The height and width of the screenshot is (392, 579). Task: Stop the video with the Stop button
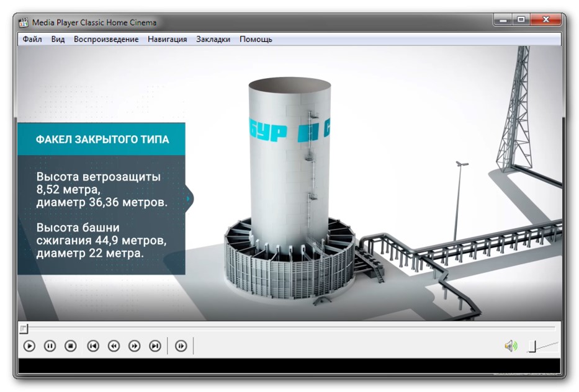[71, 346]
